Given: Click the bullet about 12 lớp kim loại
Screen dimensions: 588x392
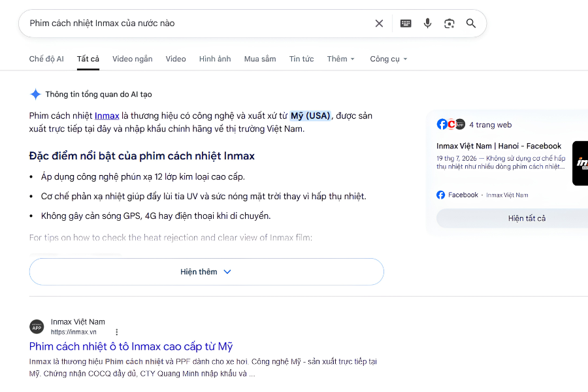Looking at the screenshot, I should pos(143,176).
